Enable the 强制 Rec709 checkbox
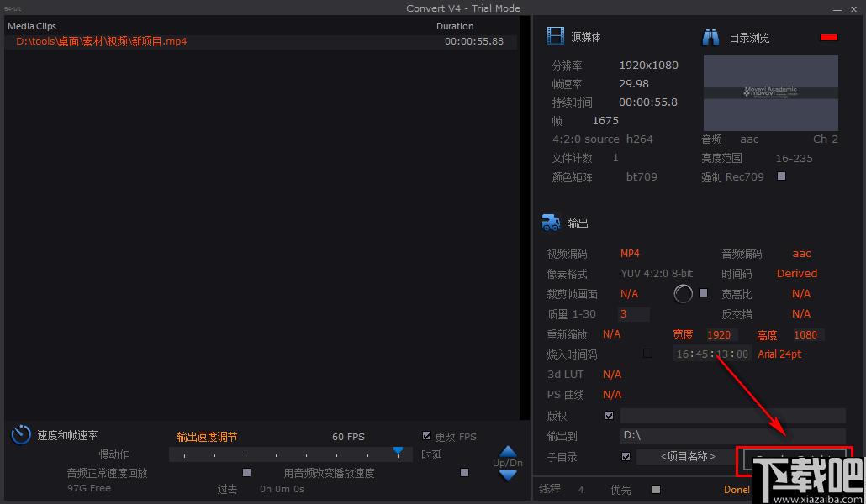This screenshot has height=504, width=866. tap(781, 176)
